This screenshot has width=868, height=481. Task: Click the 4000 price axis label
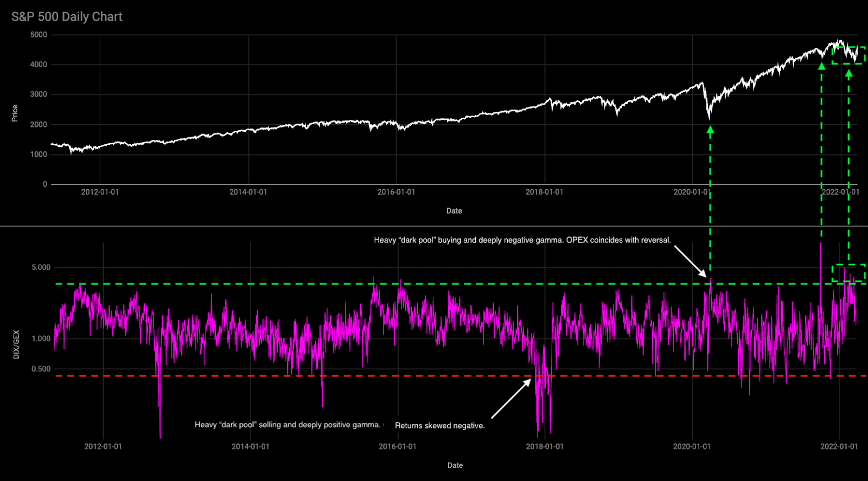(x=39, y=65)
